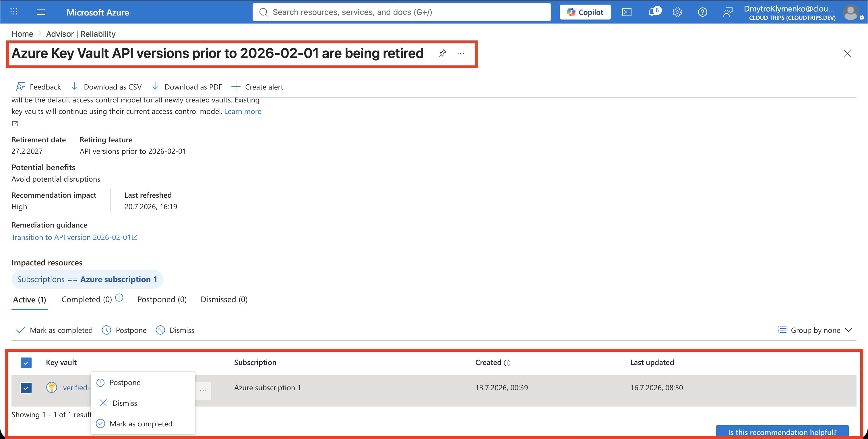Click the key vault icon in the row
This screenshot has height=439, width=868.
point(52,387)
